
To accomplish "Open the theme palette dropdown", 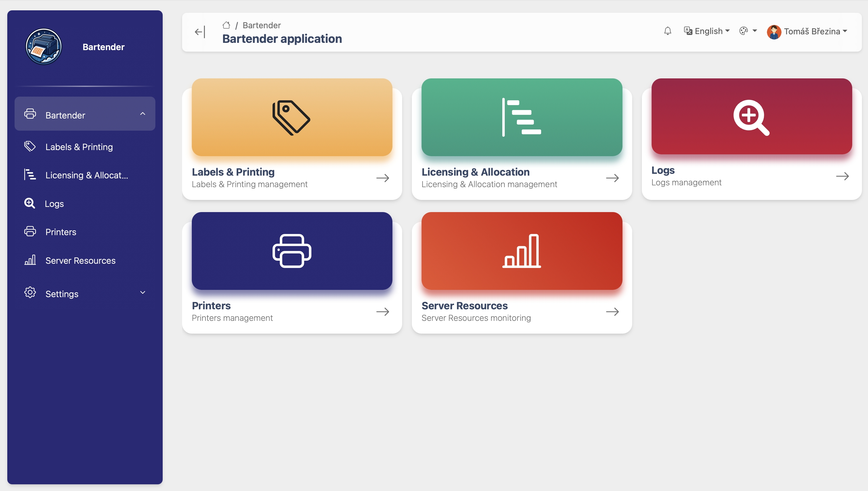I will [x=748, y=31].
